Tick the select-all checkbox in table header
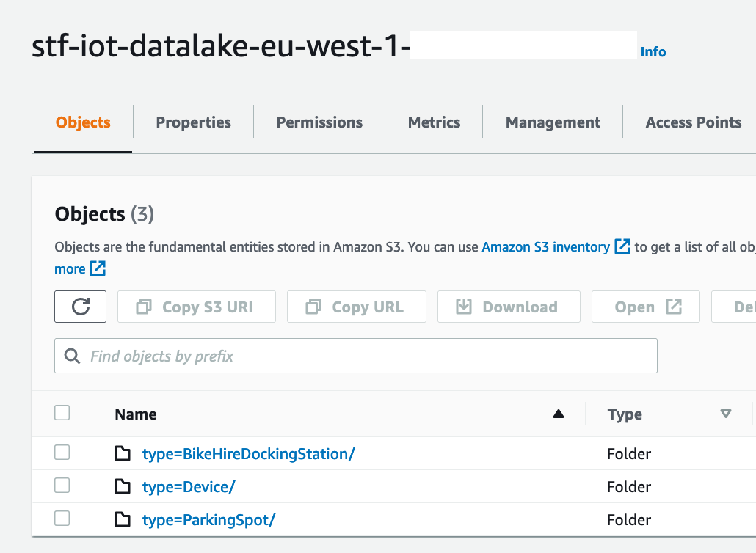756x553 pixels. click(x=62, y=413)
